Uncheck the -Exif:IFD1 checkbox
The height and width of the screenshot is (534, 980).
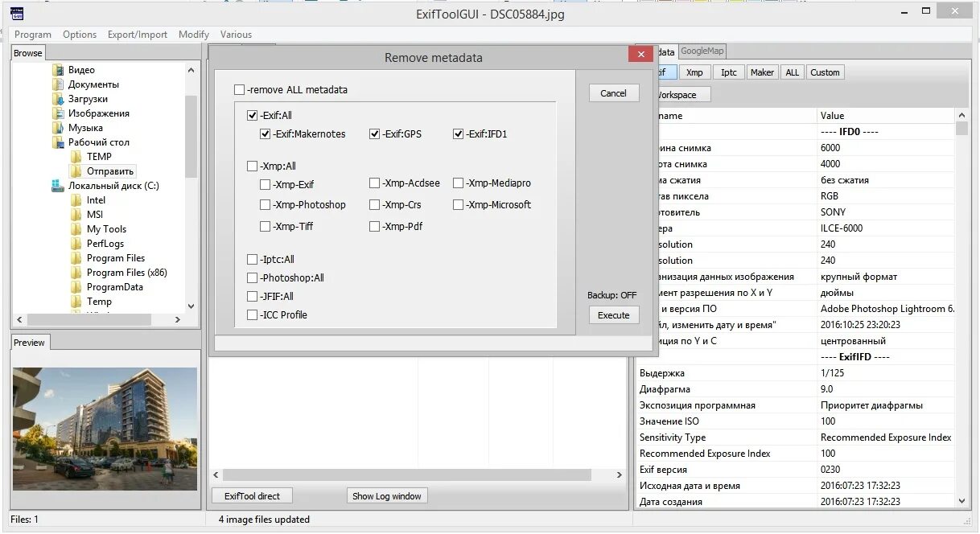459,134
